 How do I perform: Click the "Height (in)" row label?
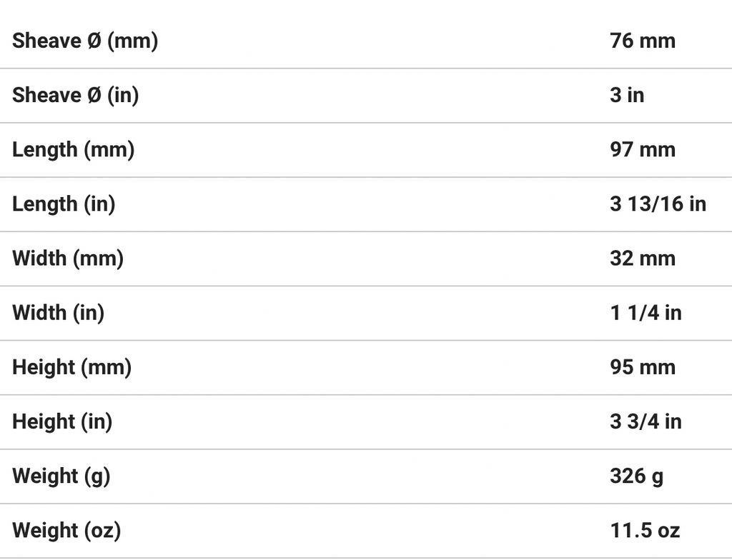coord(62,421)
